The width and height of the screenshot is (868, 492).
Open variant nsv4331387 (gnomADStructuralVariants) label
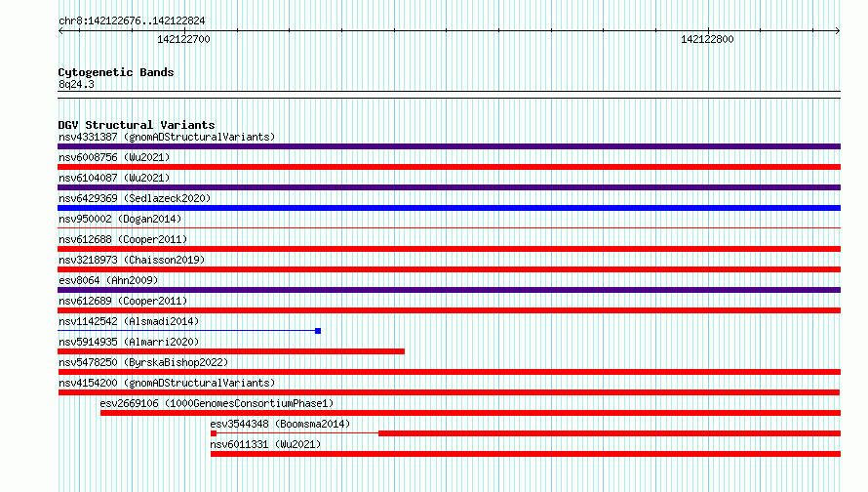pos(167,137)
